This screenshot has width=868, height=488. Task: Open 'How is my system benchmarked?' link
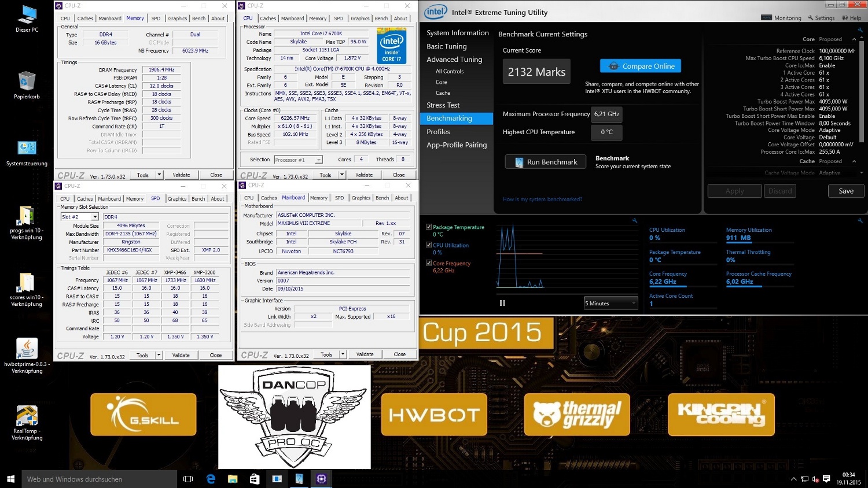(542, 199)
